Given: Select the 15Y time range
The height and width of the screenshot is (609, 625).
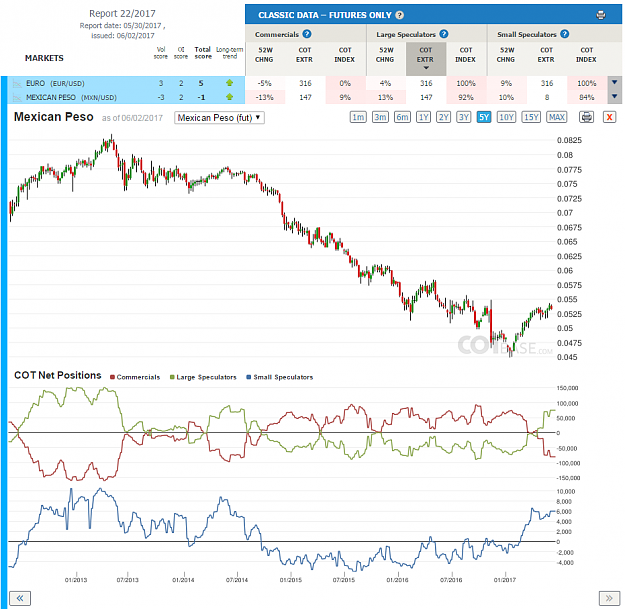Looking at the screenshot, I should [x=531, y=117].
